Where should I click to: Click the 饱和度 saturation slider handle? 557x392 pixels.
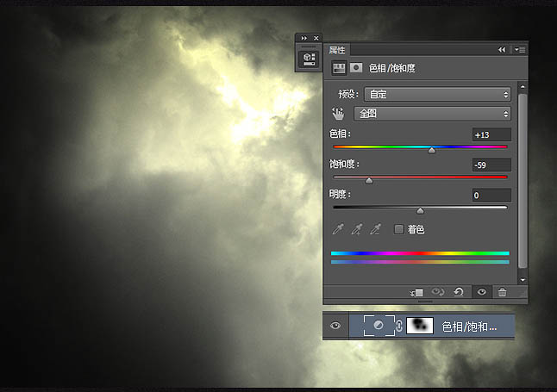point(369,181)
